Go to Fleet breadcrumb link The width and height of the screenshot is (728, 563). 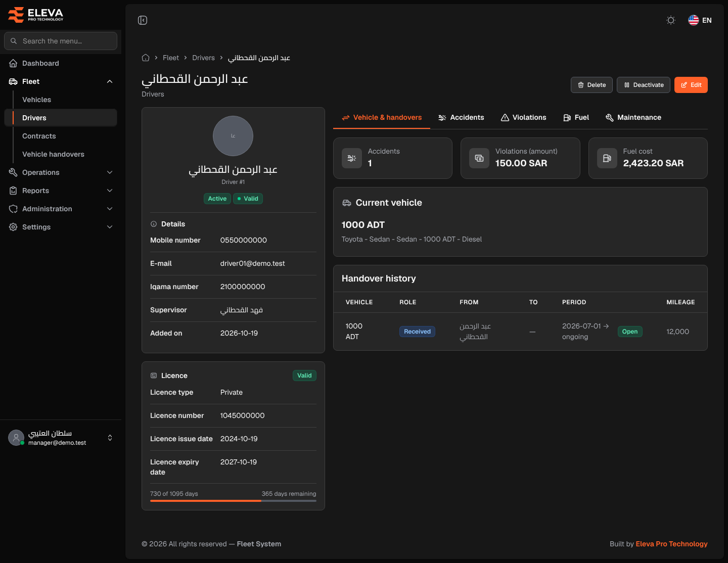(x=171, y=58)
